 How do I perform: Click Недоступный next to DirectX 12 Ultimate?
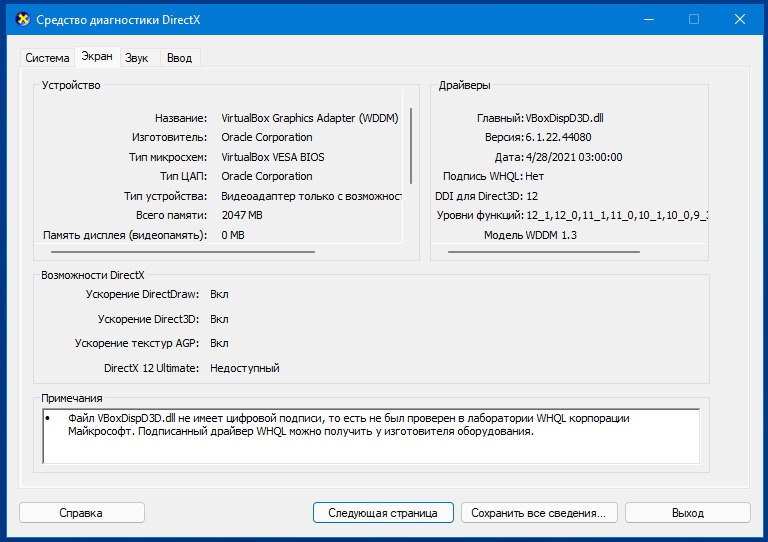[x=244, y=368]
